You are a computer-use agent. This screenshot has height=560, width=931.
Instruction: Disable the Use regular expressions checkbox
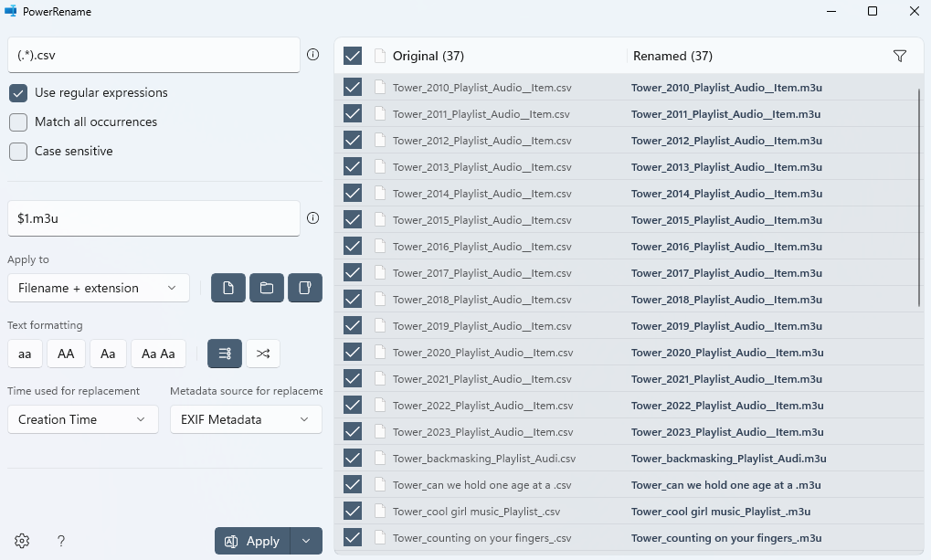click(x=17, y=92)
